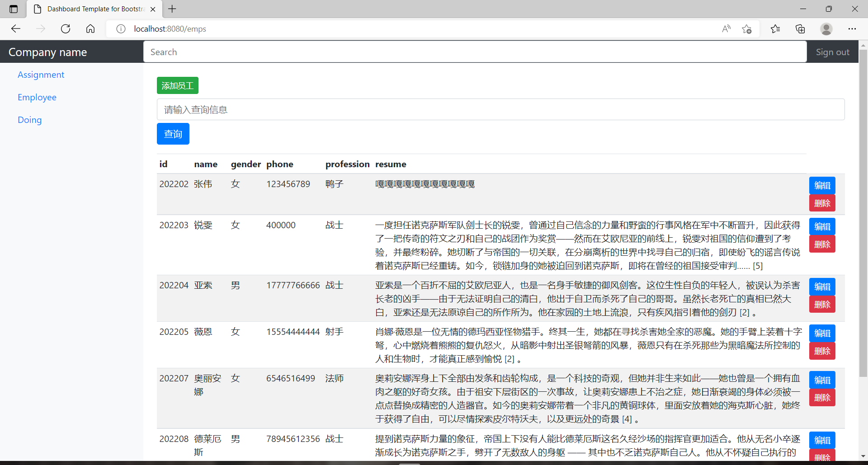The width and height of the screenshot is (868, 465).
Task: Open the Assignment sidebar link
Action: [x=41, y=75]
